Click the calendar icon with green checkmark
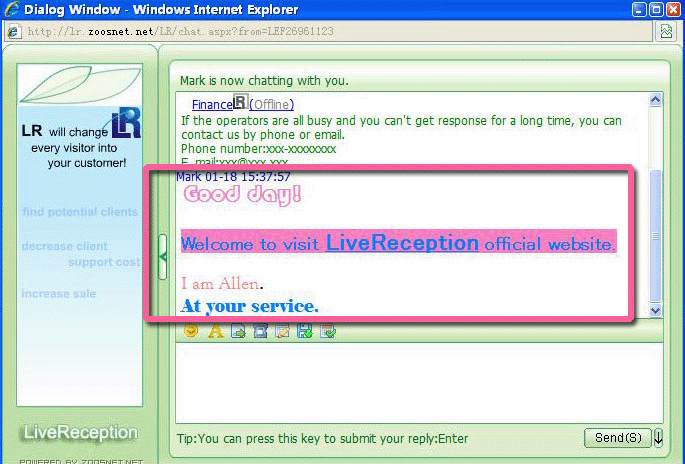The height and width of the screenshot is (464, 685). [x=328, y=332]
